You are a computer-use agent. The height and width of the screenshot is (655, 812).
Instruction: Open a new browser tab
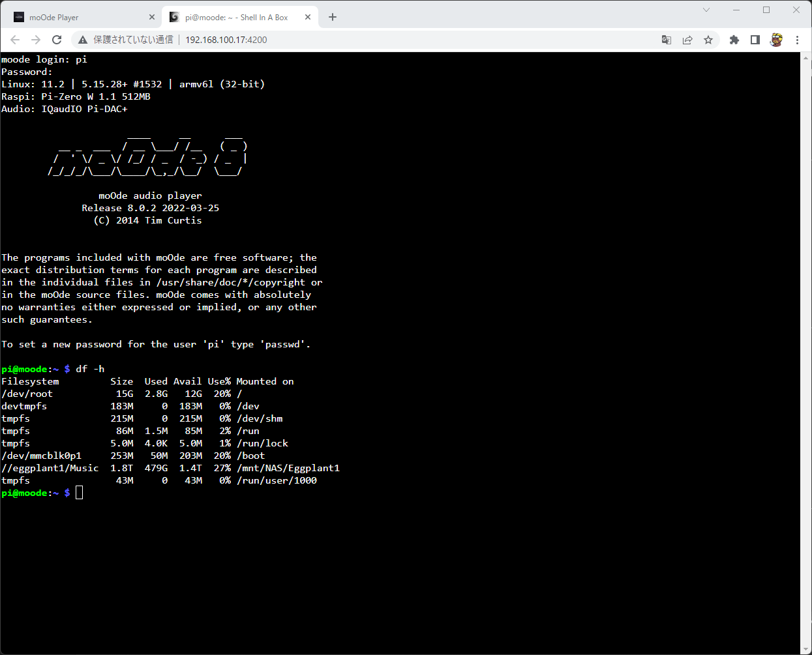click(333, 17)
